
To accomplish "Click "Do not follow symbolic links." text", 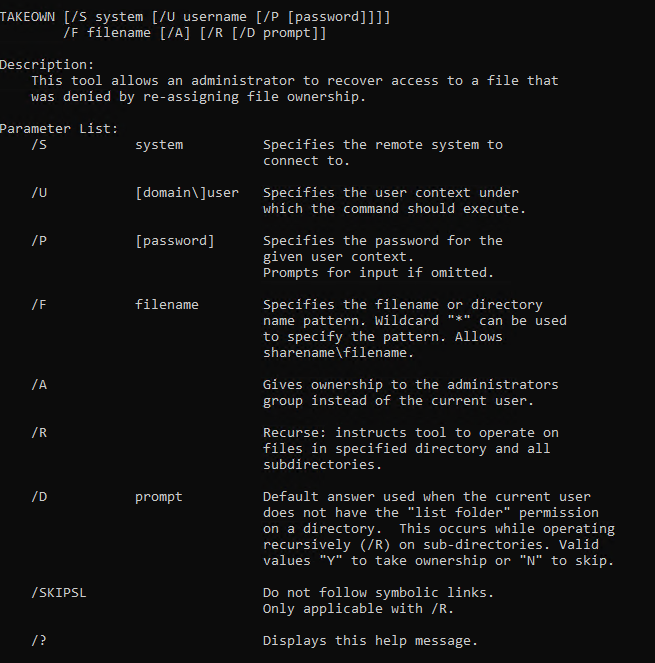I will coord(378,593).
